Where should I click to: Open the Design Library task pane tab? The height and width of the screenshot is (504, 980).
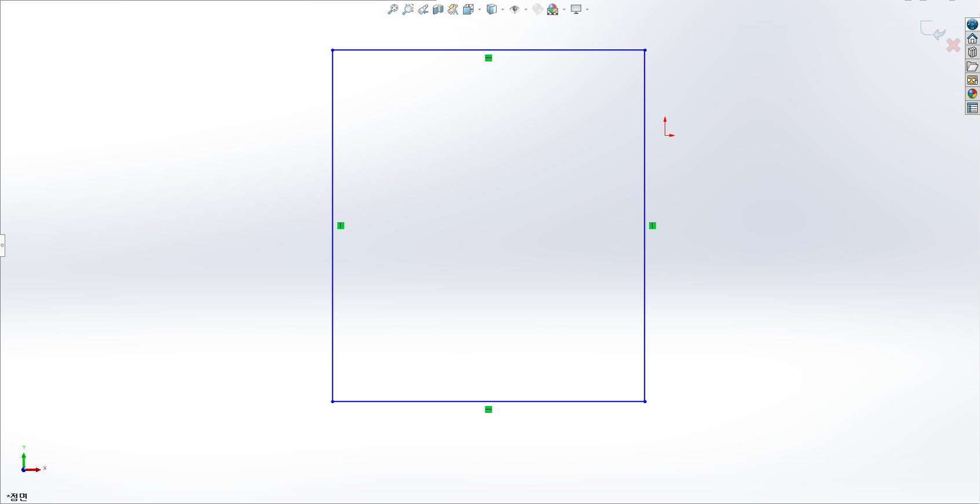click(x=972, y=52)
